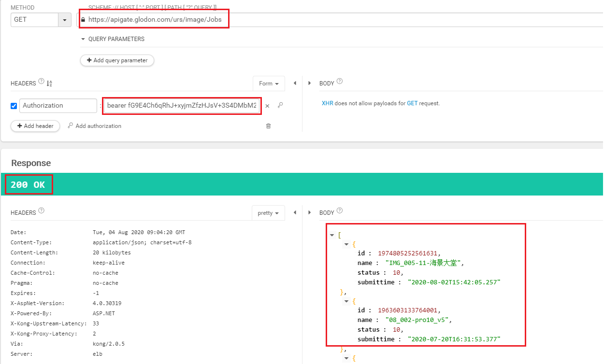Click the Add authorization link

pyautogui.click(x=95, y=126)
